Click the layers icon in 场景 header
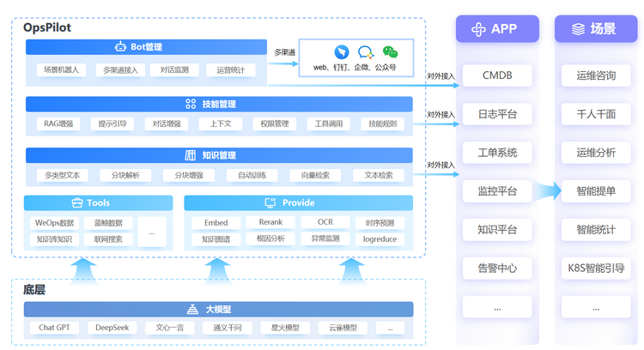644x350 pixels. pos(578,29)
